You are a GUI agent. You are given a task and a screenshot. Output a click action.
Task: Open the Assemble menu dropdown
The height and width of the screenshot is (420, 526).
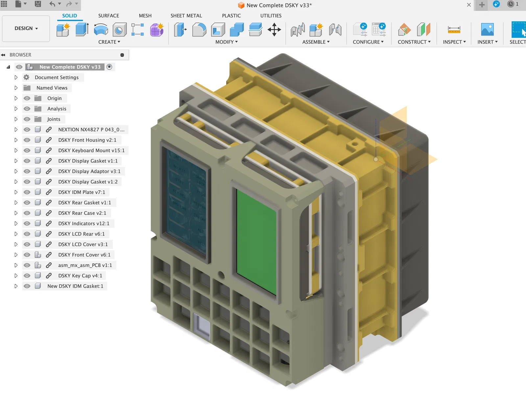click(x=316, y=42)
